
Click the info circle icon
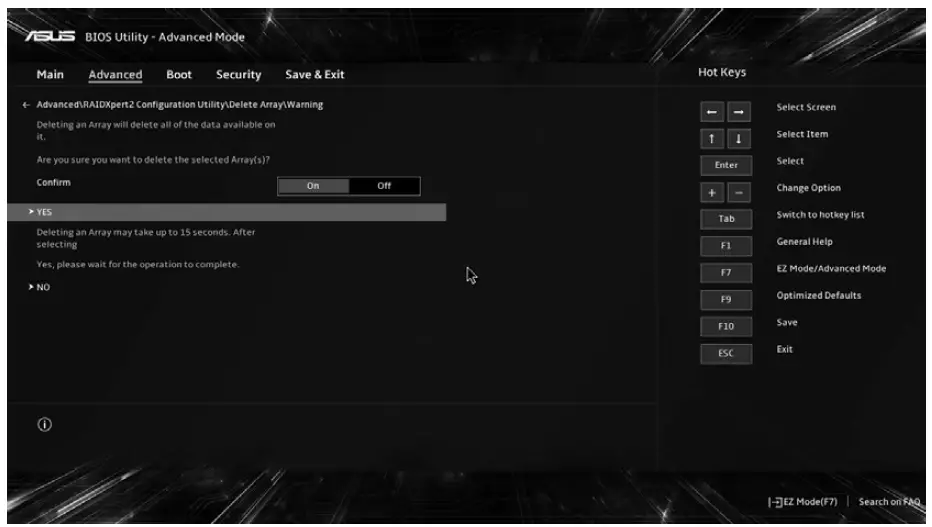point(45,424)
